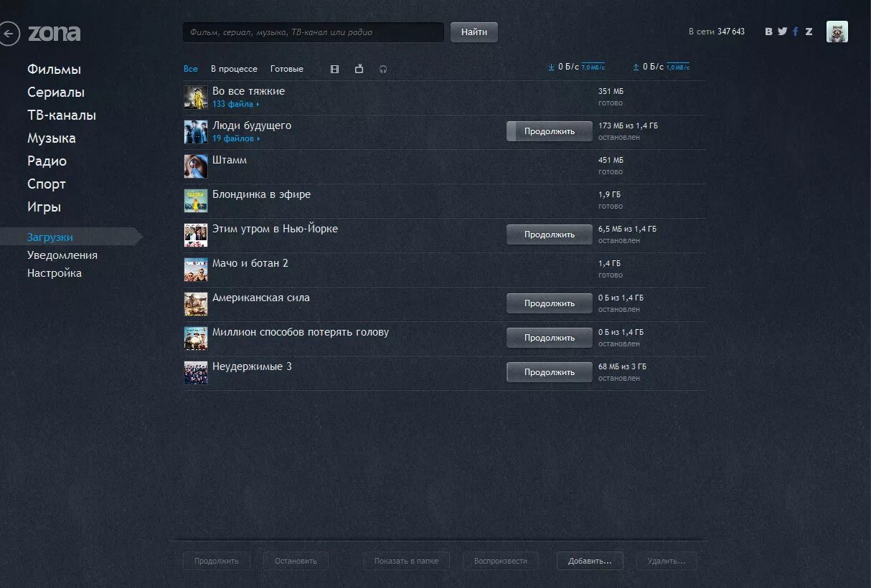Resume download of Американская сила
This screenshot has height=588, width=871.
pyautogui.click(x=550, y=303)
